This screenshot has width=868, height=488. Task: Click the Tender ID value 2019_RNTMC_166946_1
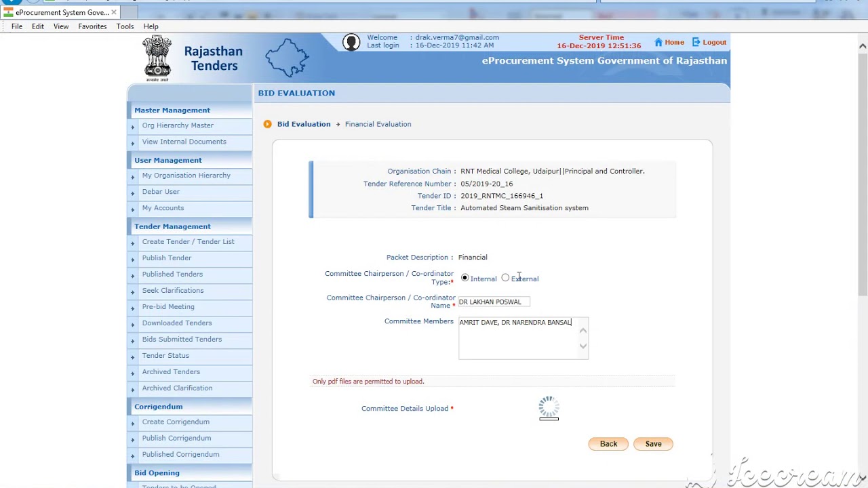[x=502, y=196]
